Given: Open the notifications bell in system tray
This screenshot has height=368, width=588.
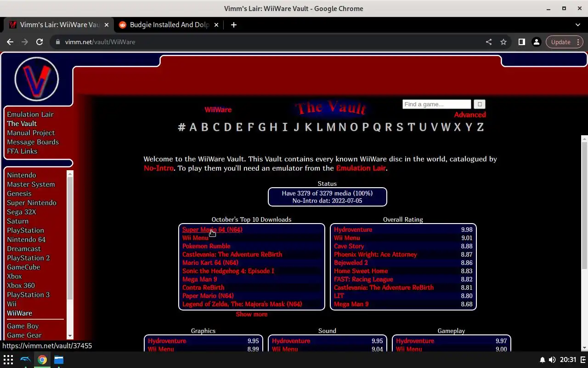Looking at the screenshot, I should point(542,360).
